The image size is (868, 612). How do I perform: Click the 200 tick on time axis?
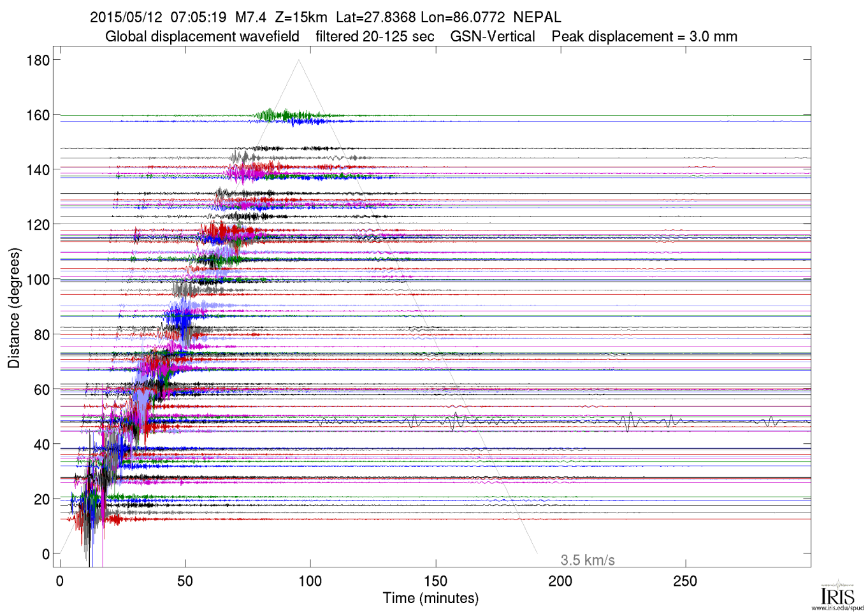point(560,581)
